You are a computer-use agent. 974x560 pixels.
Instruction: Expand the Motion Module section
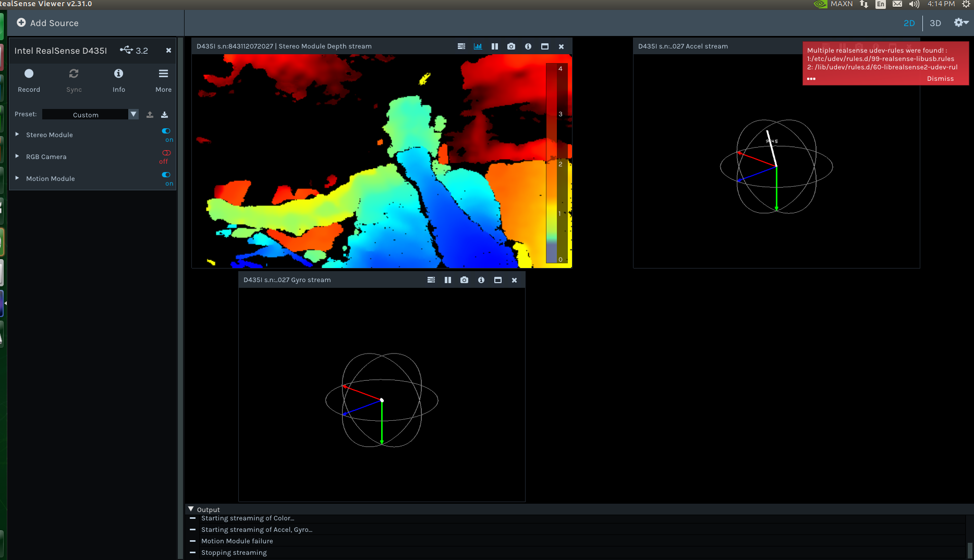pos(17,178)
